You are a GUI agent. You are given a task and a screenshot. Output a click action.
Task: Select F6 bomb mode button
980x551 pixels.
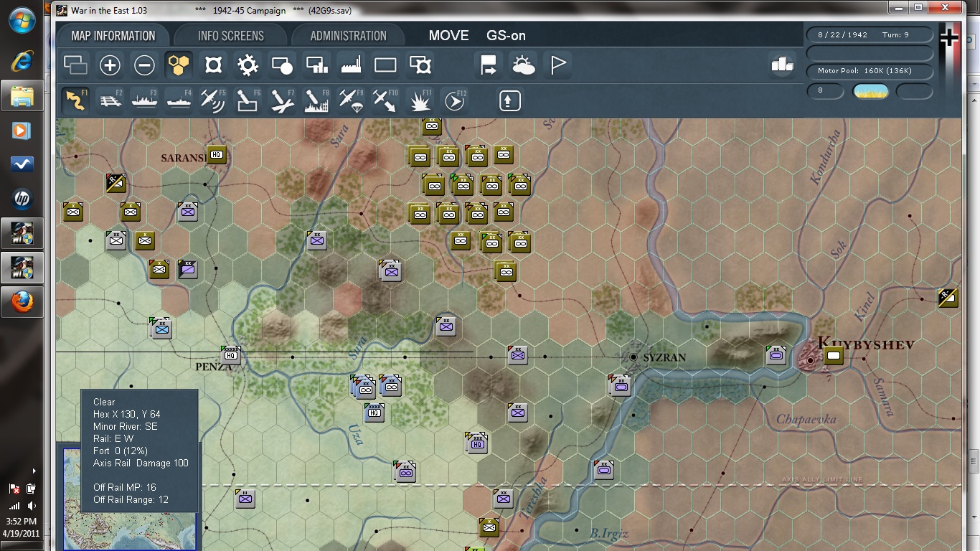tap(248, 100)
